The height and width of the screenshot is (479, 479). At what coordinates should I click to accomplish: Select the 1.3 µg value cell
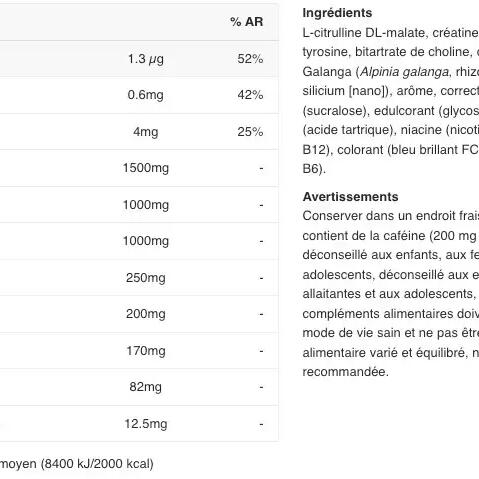pos(146,59)
